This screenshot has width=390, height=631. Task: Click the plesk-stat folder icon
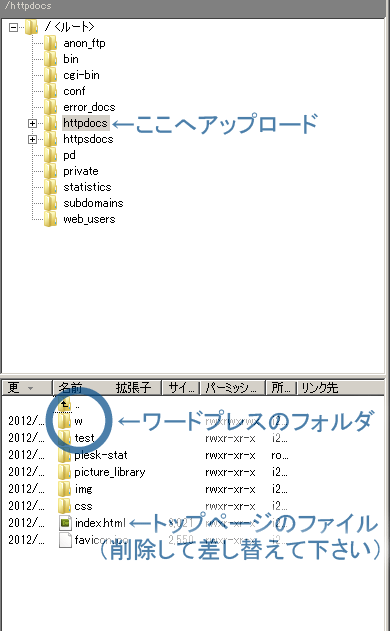pyautogui.click(x=64, y=455)
